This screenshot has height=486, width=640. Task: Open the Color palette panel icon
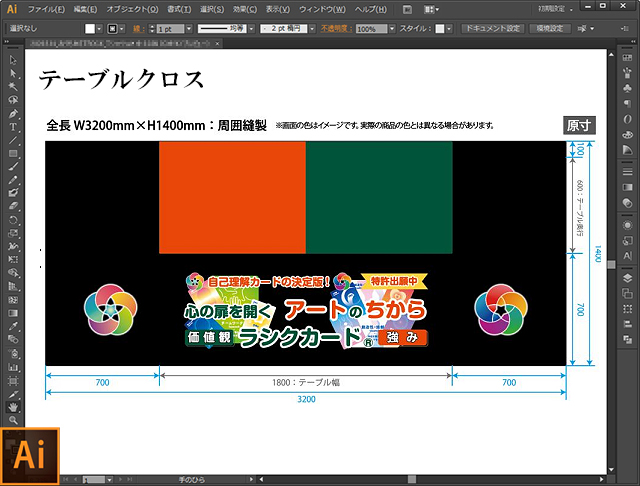click(x=627, y=134)
